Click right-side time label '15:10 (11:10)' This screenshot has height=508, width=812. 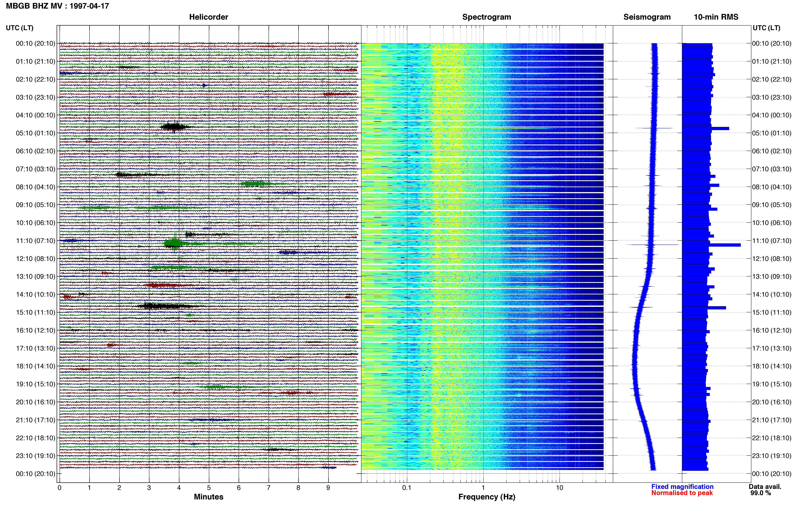coord(772,313)
